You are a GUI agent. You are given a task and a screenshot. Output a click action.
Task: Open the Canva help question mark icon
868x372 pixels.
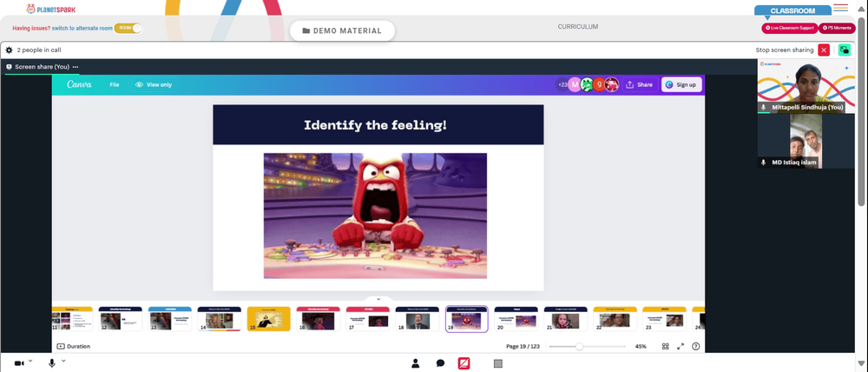point(696,347)
